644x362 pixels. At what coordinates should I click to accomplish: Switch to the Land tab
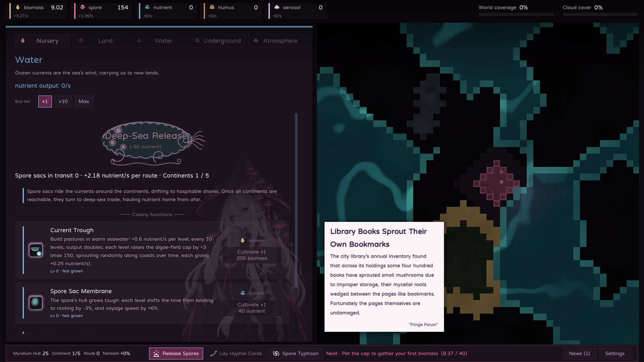click(101, 41)
